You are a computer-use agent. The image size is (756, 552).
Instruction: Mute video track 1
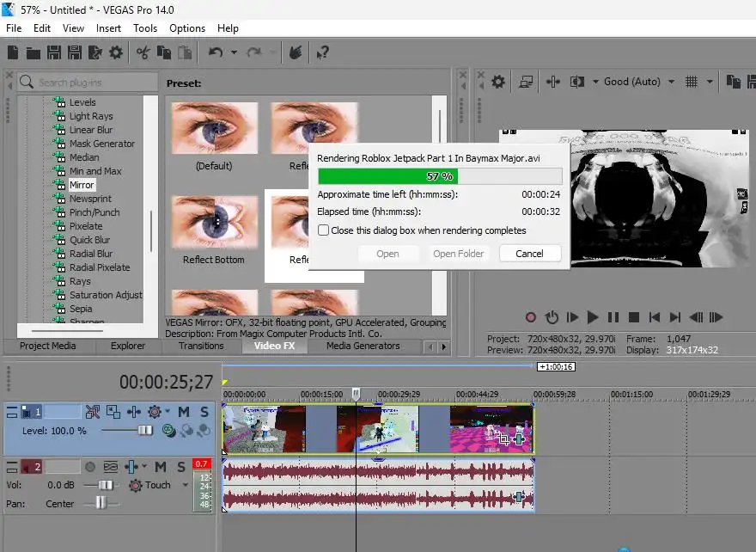pos(184,412)
